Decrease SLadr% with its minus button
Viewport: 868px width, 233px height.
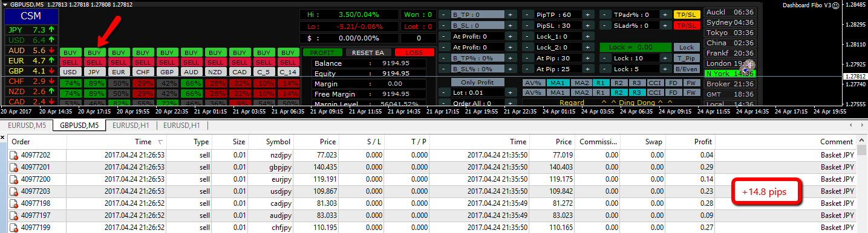605,25
